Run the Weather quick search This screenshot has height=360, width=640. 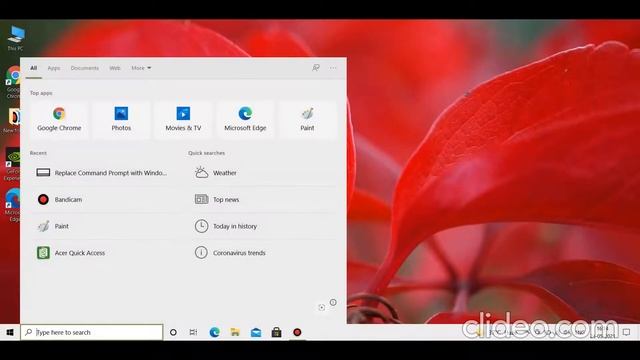click(x=262, y=173)
